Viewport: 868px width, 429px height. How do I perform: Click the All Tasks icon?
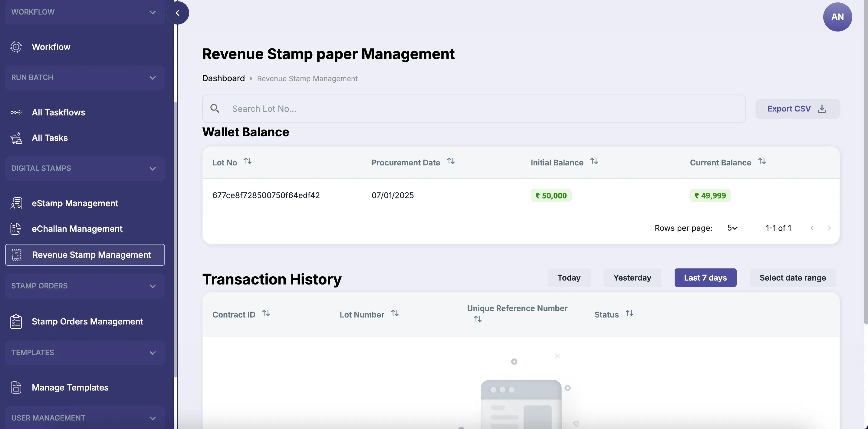16,138
